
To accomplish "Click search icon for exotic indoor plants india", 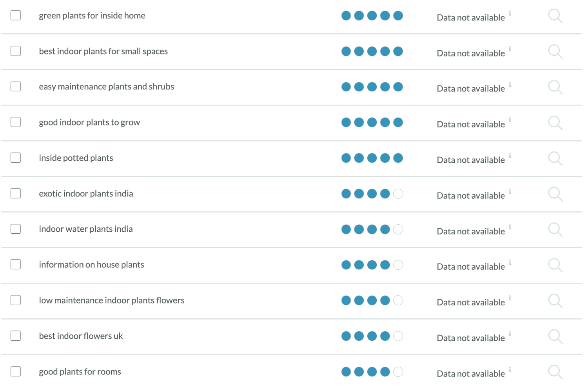I will [x=555, y=194].
